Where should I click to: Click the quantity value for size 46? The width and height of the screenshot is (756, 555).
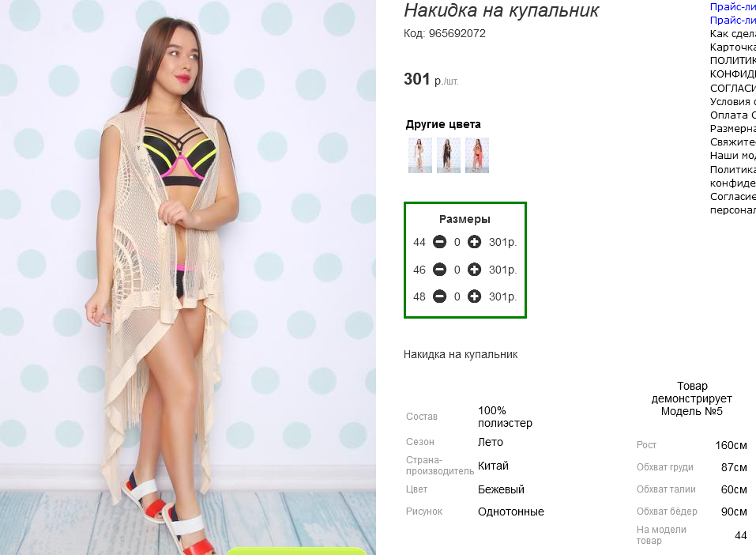(457, 270)
